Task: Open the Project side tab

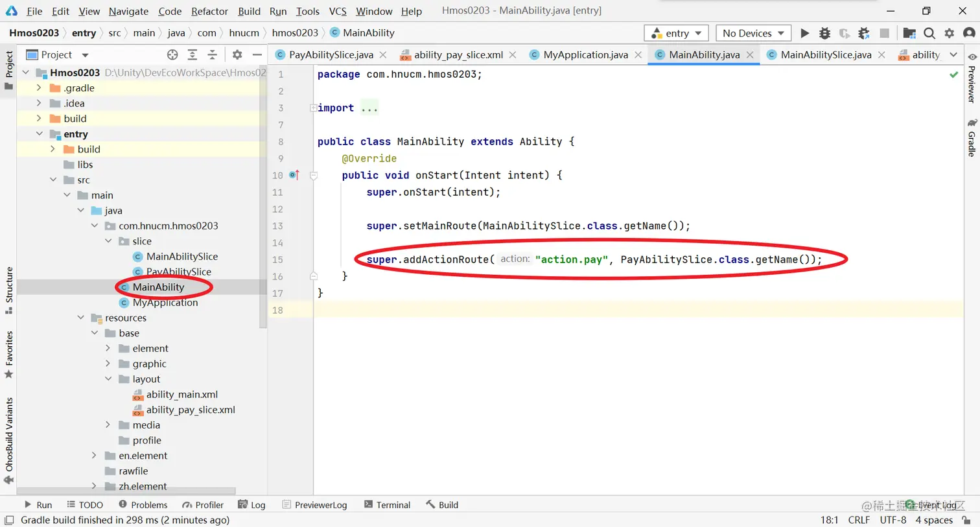Action: click(9, 70)
